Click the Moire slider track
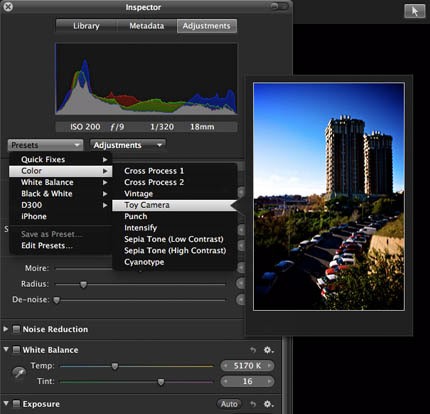The width and height of the screenshot is (430, 414). click(x=84, y=269)
